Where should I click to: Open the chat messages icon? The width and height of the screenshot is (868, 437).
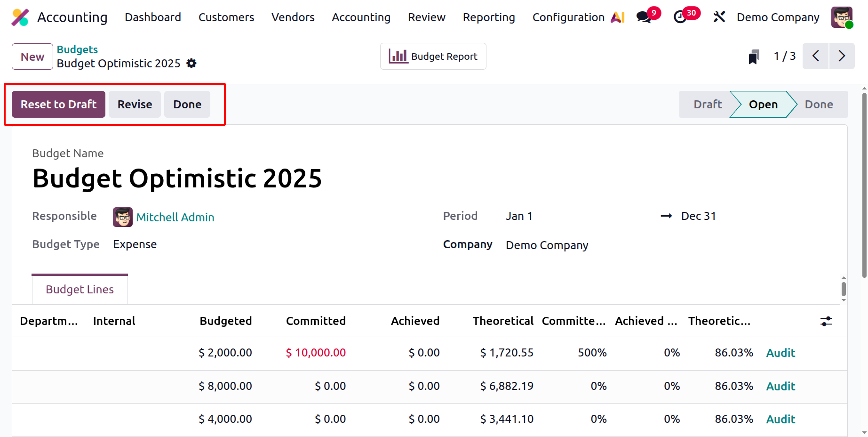click(643, 17)
